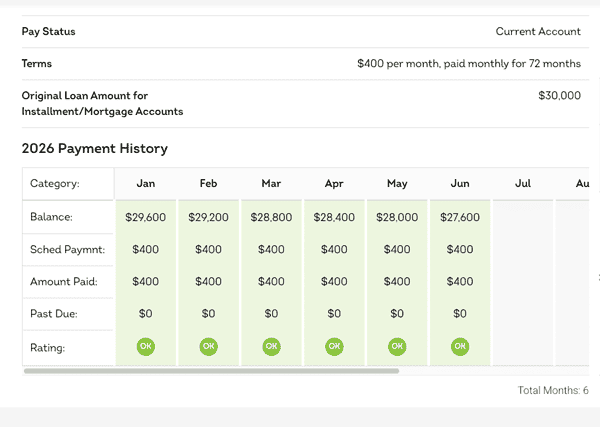
Task: Click the June OK rating icon
Action: 460,347
